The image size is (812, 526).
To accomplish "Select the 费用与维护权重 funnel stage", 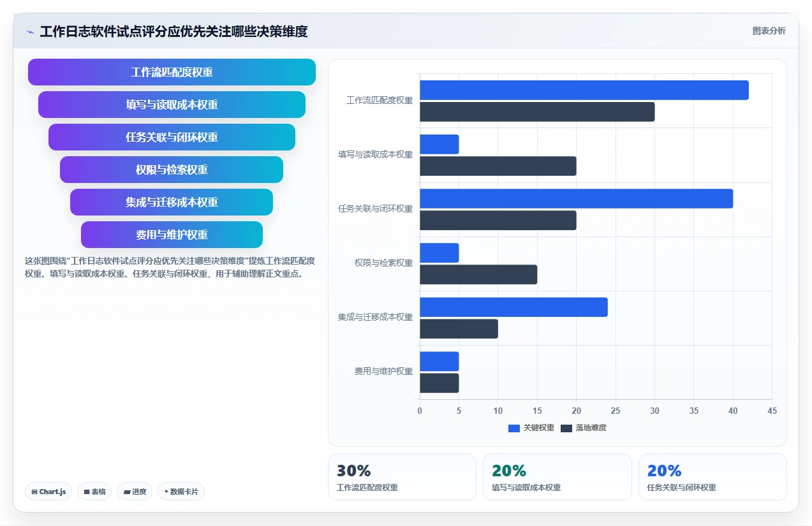I will pyautogui.click(x=172, y=235).
